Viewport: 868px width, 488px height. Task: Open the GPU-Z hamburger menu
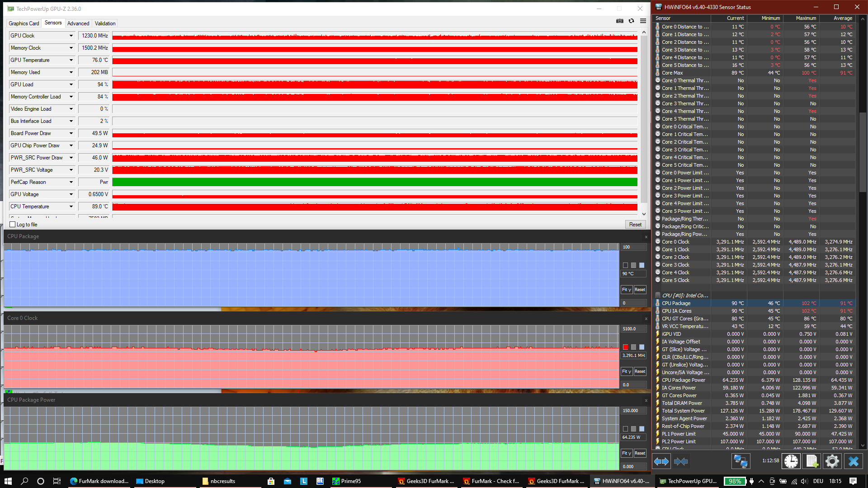pyautogui.click(x=643, y=21)
